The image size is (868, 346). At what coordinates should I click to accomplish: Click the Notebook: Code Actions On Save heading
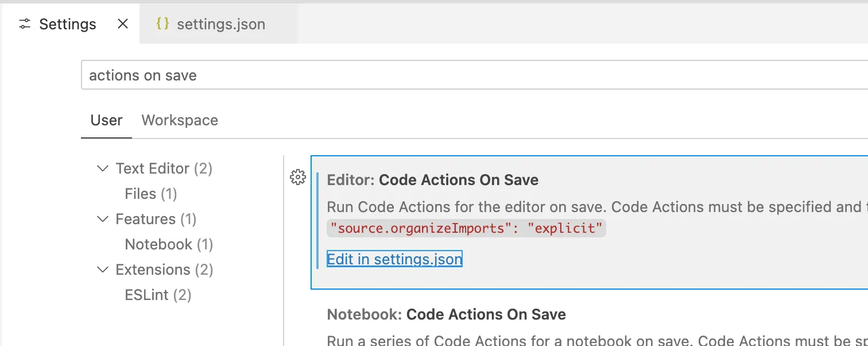pyautogui.click(x=447, y=314)
